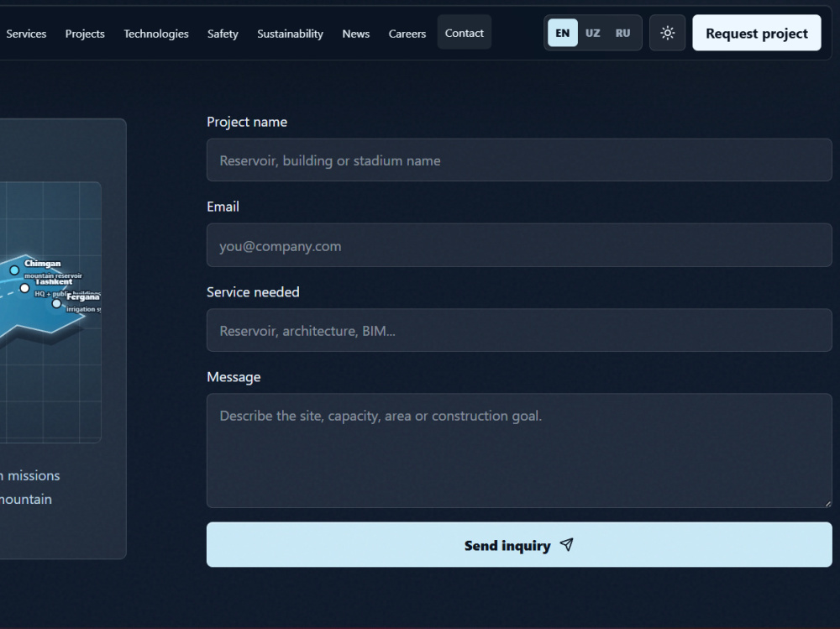Click the Message field label
The width and height of the screenshot is (840, 629).
tap(234, 377)
